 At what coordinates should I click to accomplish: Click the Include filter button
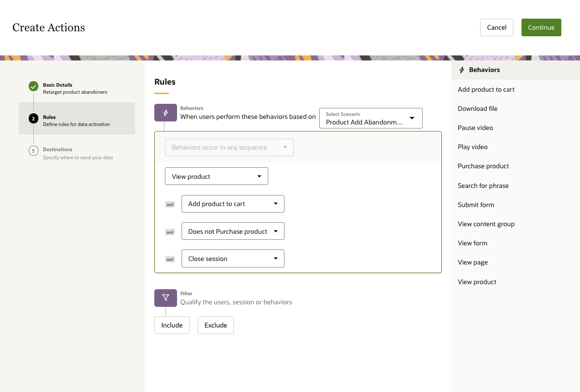tap(171, 325)
